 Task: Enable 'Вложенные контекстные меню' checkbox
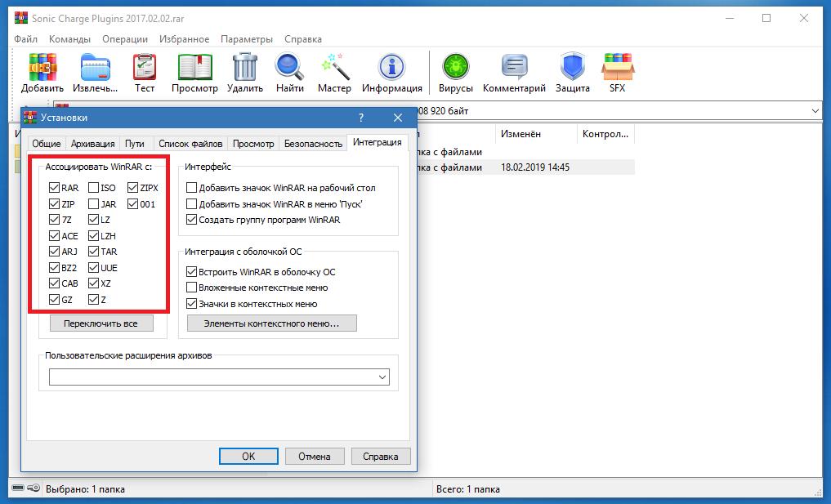coord(192,288)
